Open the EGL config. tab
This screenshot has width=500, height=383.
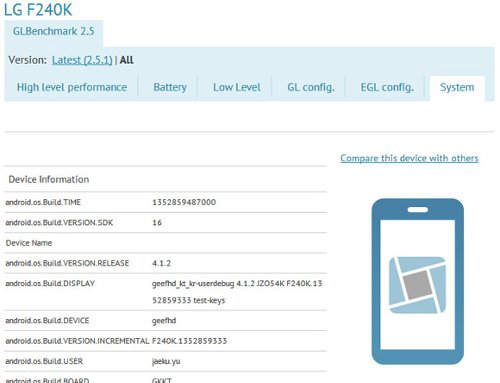387,87
